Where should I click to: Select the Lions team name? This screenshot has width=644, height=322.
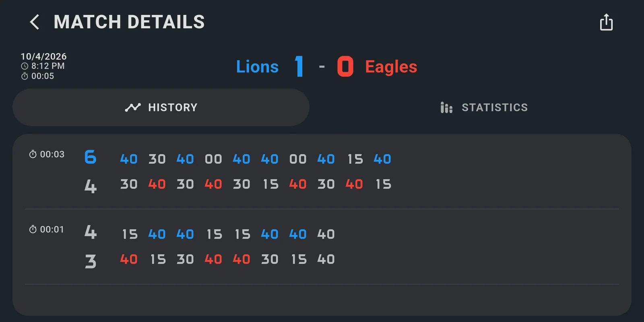click(x=257, y=66)
